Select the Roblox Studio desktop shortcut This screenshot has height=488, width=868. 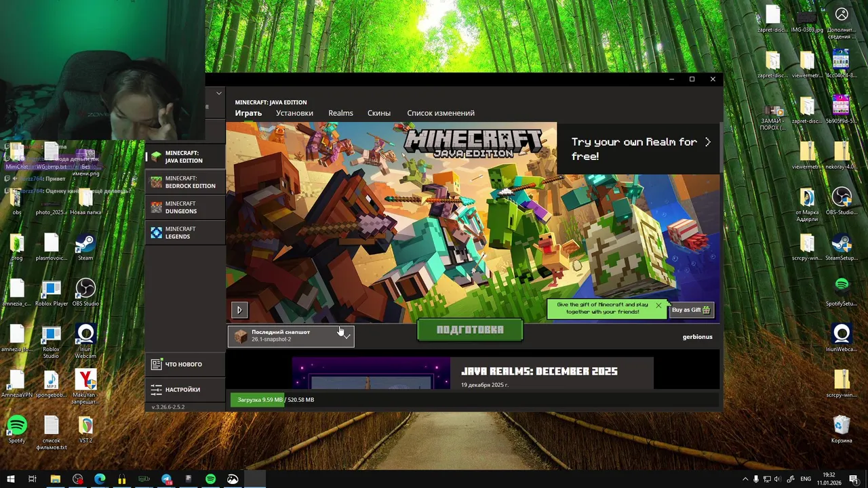[52, 342]
